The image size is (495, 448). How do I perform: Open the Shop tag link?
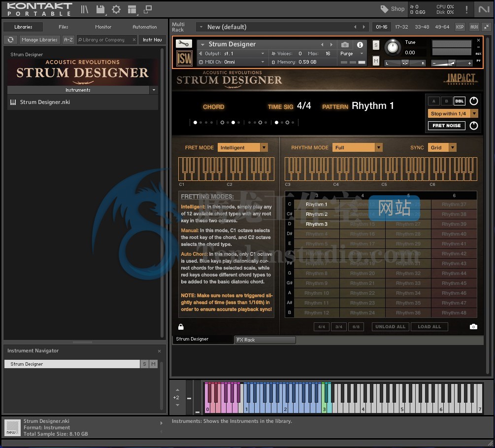pyautogui.click(x=393, y=9)
